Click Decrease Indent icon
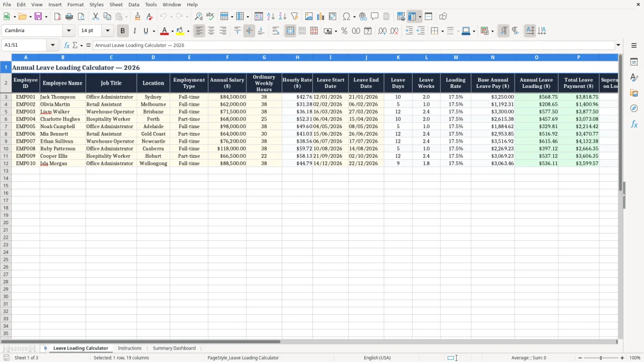The image size is (644, 362). coord(421,31)
